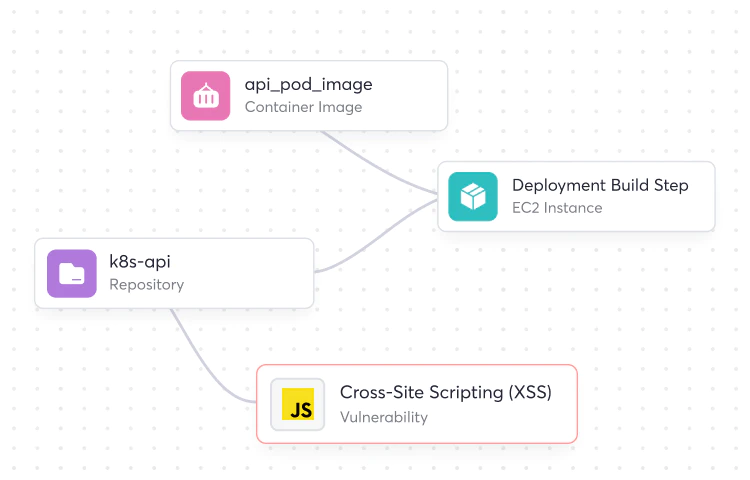The width and height of the screenshot is (750, 480).
Task: Click the Vulnerability subtitle text
Action: coord(383,417)
